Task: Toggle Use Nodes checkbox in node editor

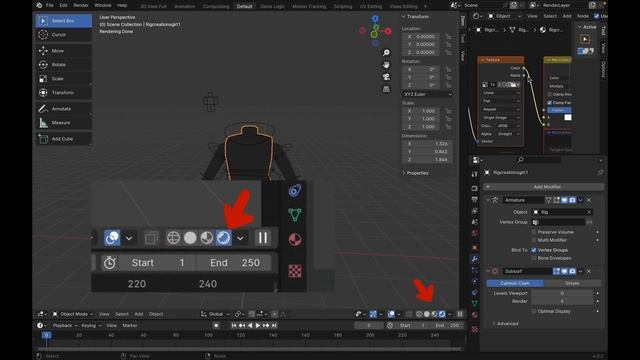Action: pos(597,16)
